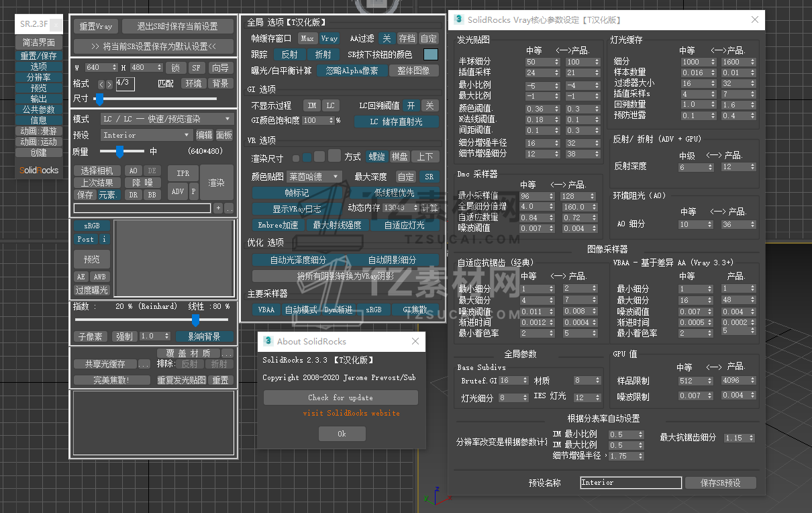Click the ADV button beside render
This screenshot has width=812, height=513.
coord(178,191)
